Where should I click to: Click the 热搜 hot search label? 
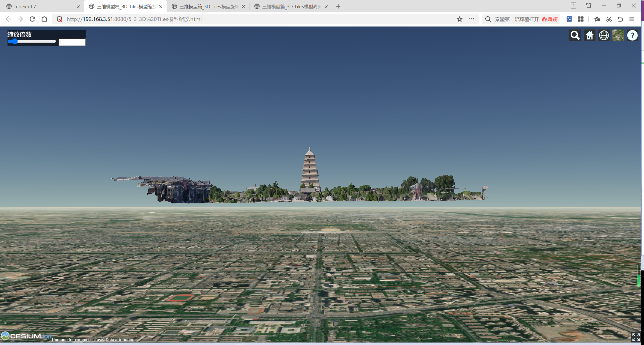point(550,19)
